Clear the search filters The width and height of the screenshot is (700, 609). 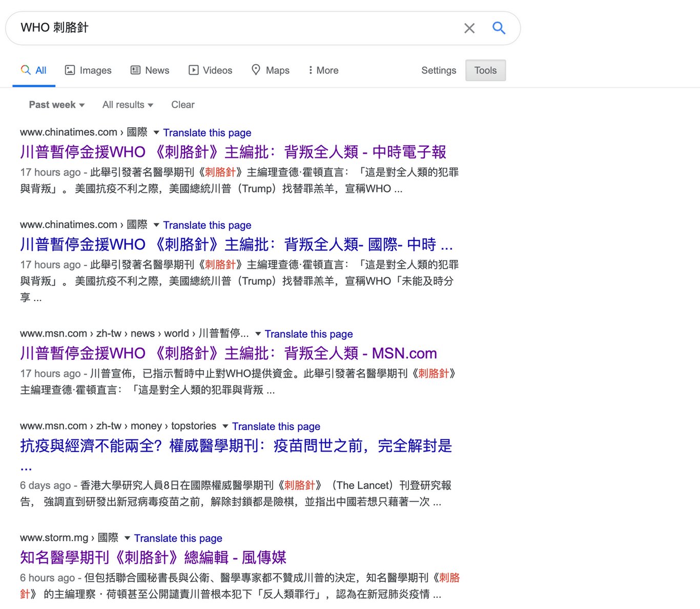(182, 105)
